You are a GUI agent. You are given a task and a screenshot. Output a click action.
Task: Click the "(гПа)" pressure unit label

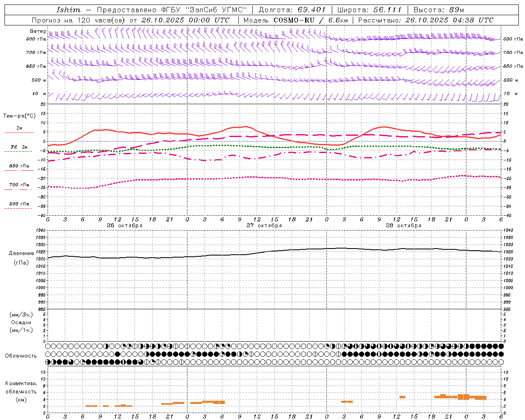(x=21, y=262)
